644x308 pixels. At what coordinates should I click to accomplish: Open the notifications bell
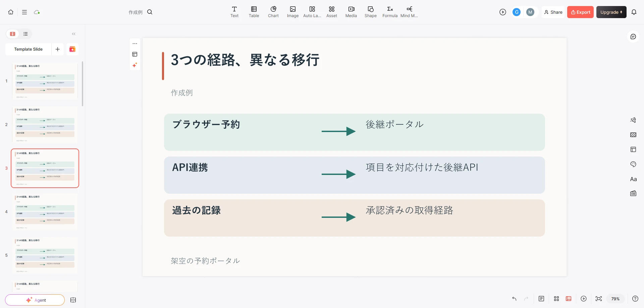(634, 12)
